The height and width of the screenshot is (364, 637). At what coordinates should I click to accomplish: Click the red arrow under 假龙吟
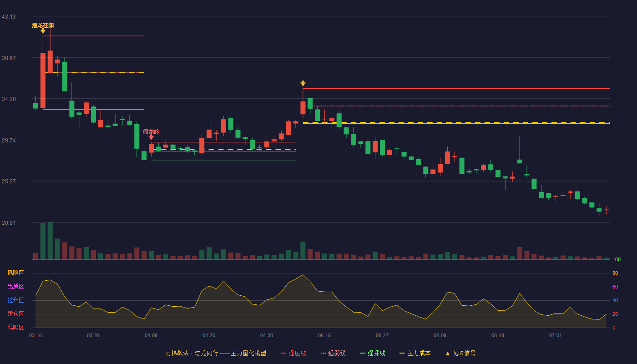coord(151,137)
